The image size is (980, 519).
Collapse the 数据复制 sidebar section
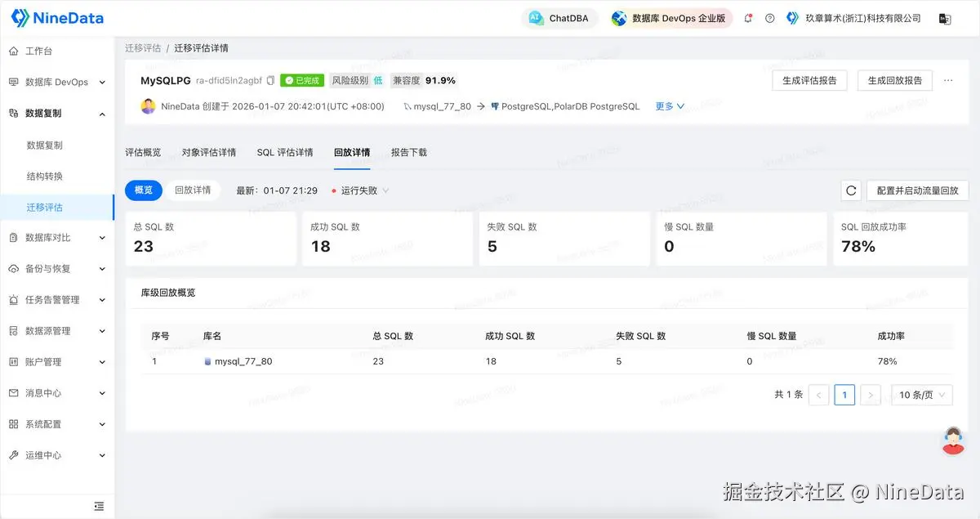tap(57, 113)
